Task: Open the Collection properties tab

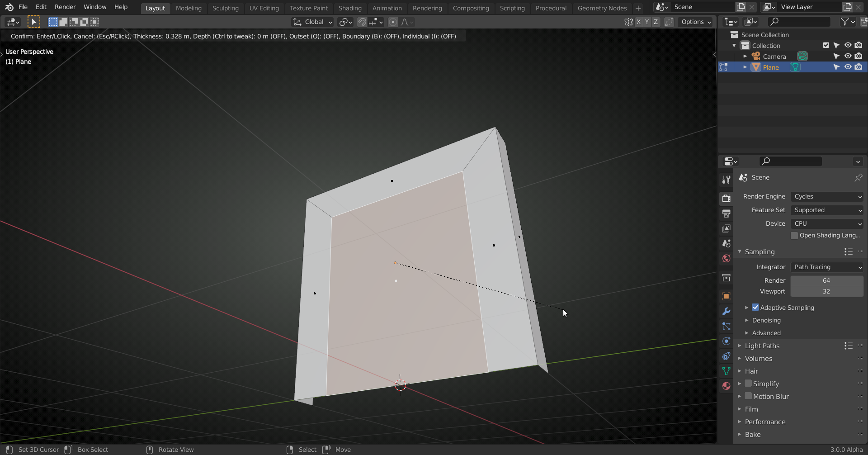Action: (726, 277)
